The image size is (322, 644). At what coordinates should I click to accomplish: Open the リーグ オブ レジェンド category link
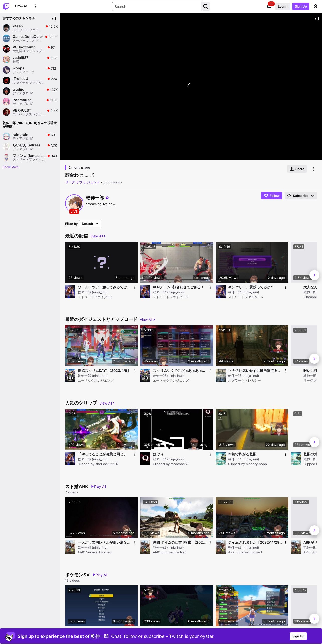tap(83, 182)
